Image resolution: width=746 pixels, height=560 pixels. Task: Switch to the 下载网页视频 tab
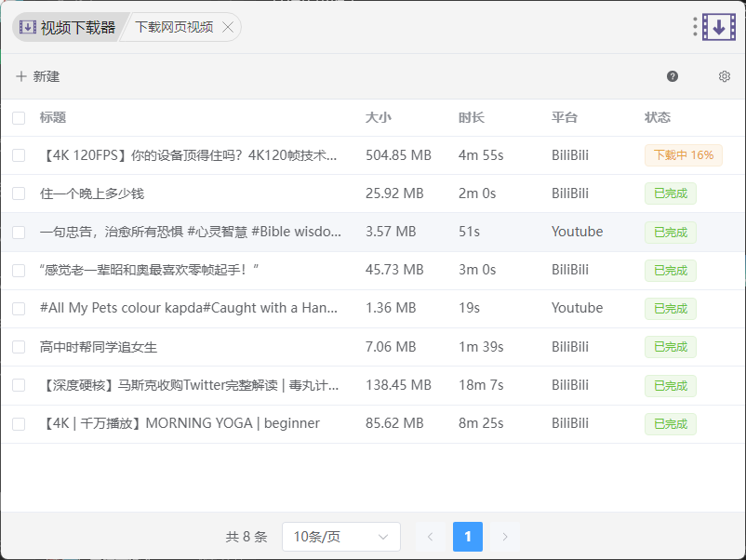pyautogui.click(x=174, y=27)
